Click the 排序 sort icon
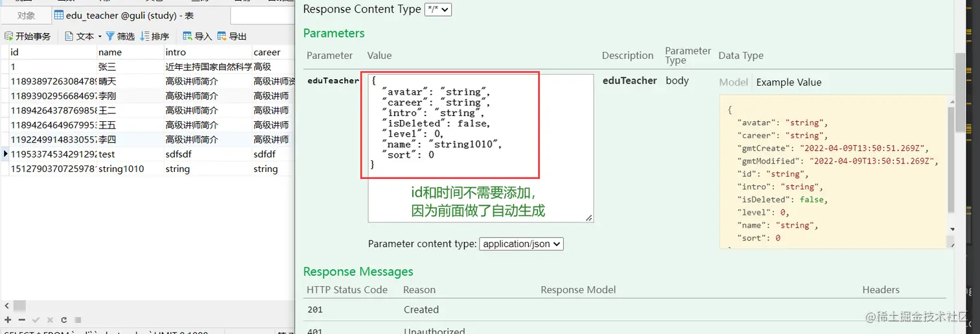980x334 pixels. tap(145, 36)
